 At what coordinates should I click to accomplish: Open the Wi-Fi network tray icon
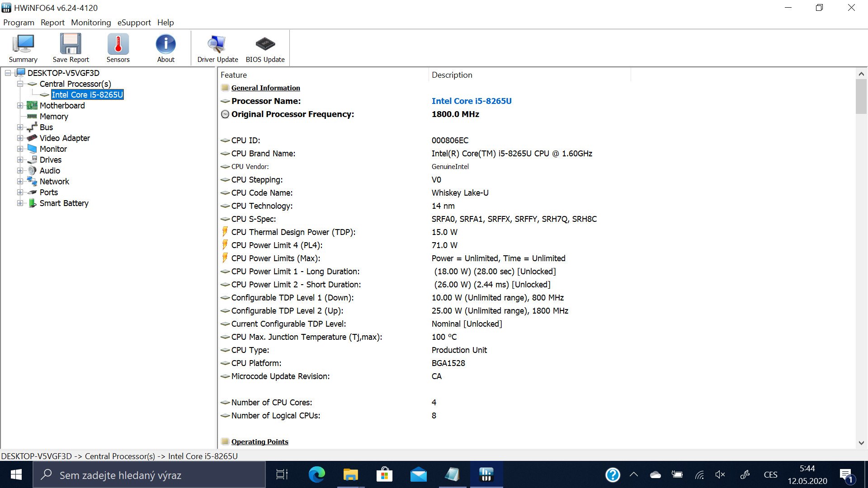tap(699, 474)
